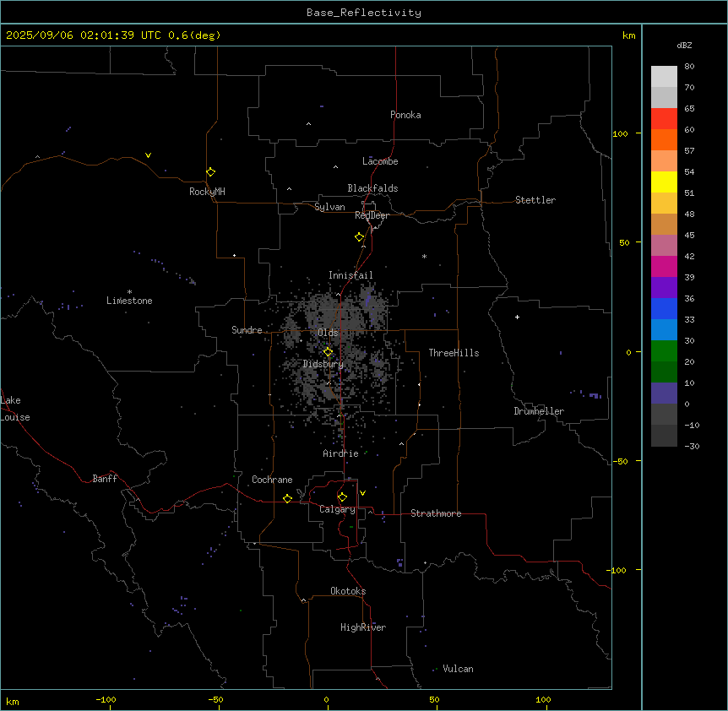This screenshot has width=728, height=711.
Task: Click the Vulcan label
Action: [459, 669]
